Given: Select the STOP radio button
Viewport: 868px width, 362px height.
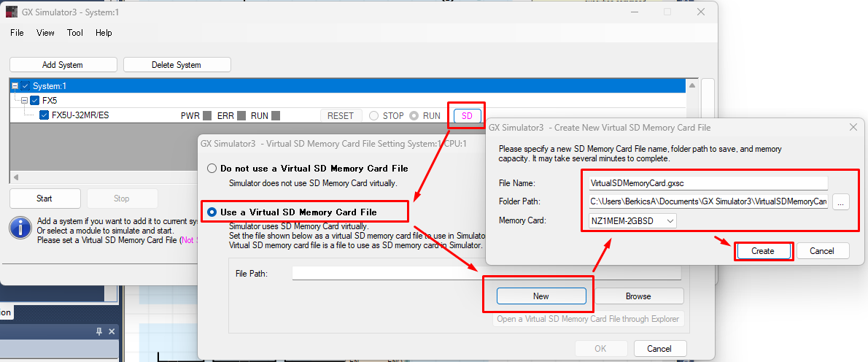Looking at the screenshot, I should (373, 116).
